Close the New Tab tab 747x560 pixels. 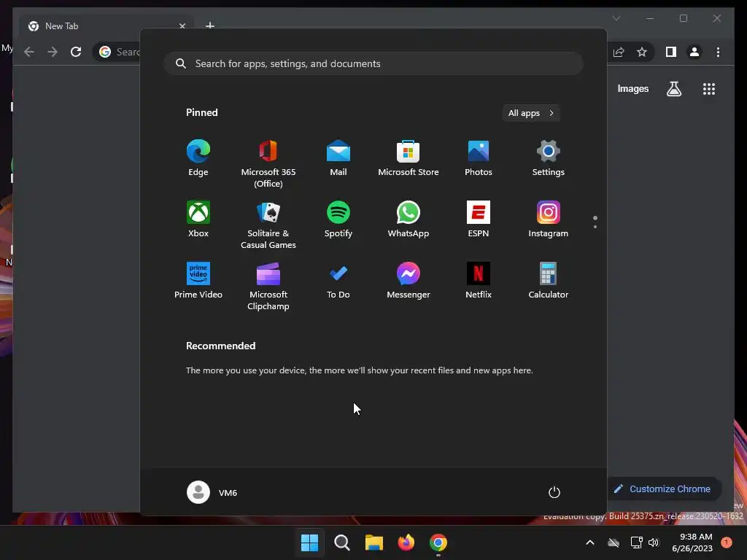tap(182, 26)
